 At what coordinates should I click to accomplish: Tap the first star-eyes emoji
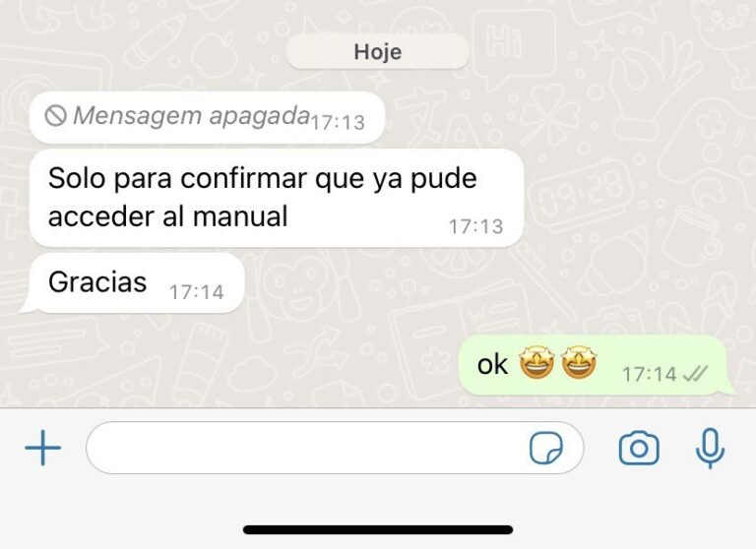(x=536, y=363)
